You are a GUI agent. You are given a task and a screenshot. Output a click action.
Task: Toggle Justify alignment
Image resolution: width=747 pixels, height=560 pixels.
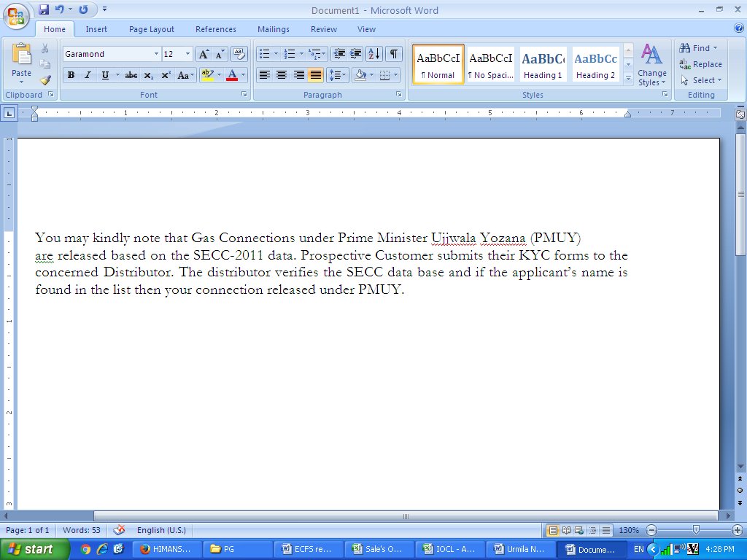(x=316, y=75)
